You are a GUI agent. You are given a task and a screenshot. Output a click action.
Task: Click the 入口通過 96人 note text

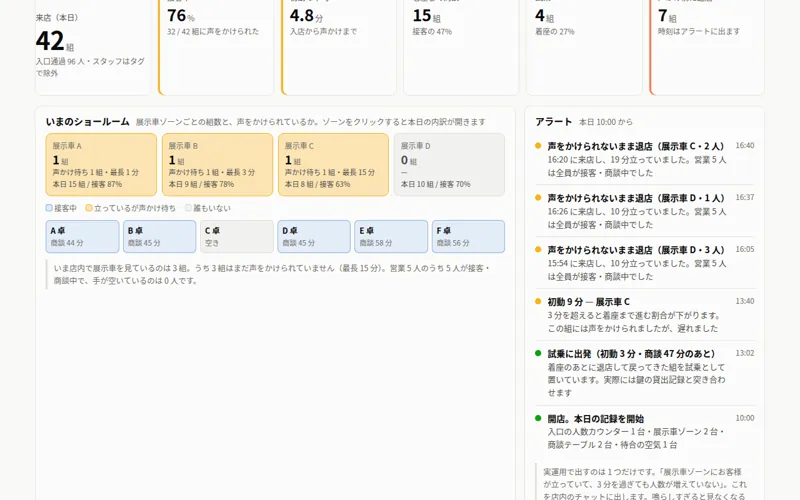90,67
